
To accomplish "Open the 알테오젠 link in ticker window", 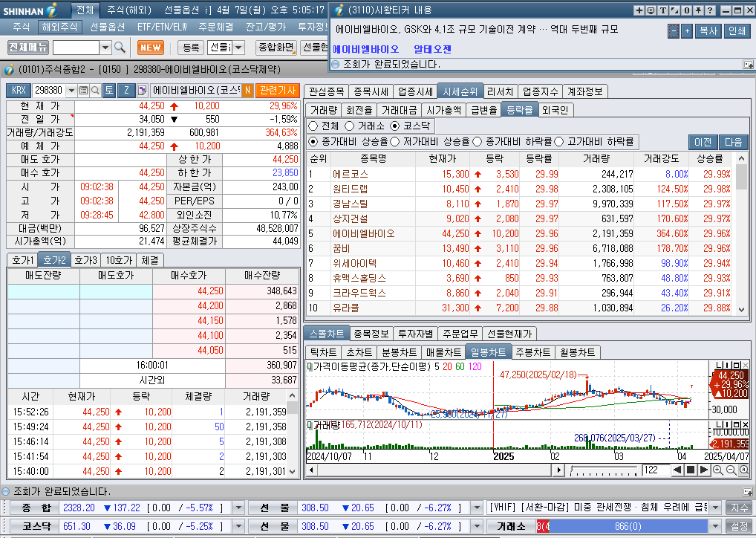I will (432, 49).
